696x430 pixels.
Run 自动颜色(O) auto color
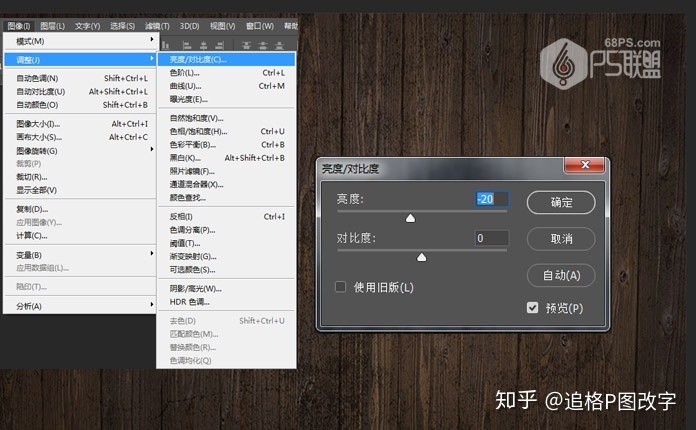coord(80,105)
